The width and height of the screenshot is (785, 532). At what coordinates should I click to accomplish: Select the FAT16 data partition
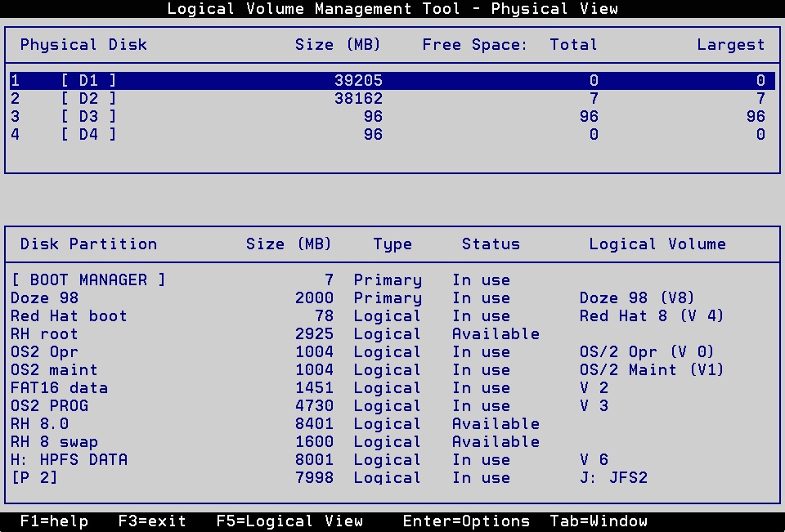59,388
